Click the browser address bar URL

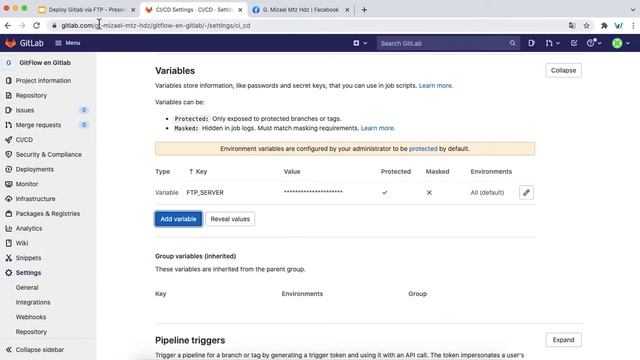coord(156,25)
